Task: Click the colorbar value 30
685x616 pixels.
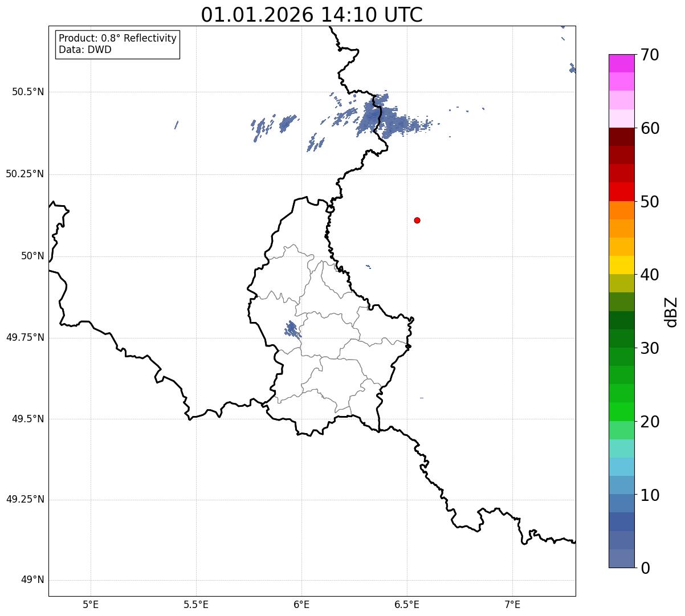Action: click(650, 348)
